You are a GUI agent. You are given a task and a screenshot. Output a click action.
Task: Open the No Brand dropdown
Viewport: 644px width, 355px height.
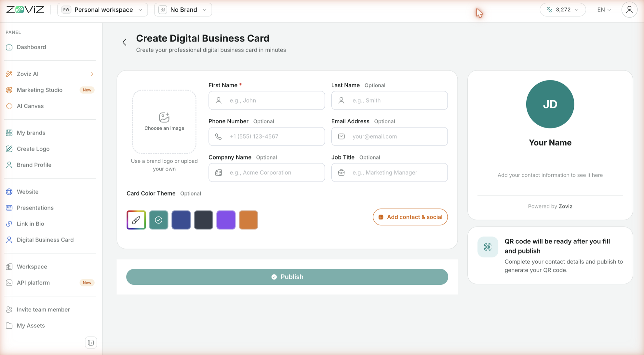click(183, 10)
